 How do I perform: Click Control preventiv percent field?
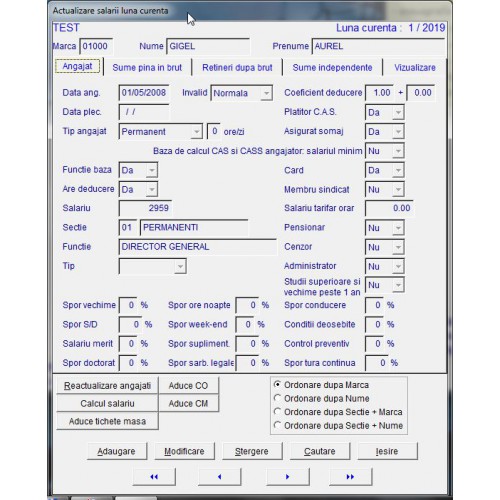click(374, 344)
